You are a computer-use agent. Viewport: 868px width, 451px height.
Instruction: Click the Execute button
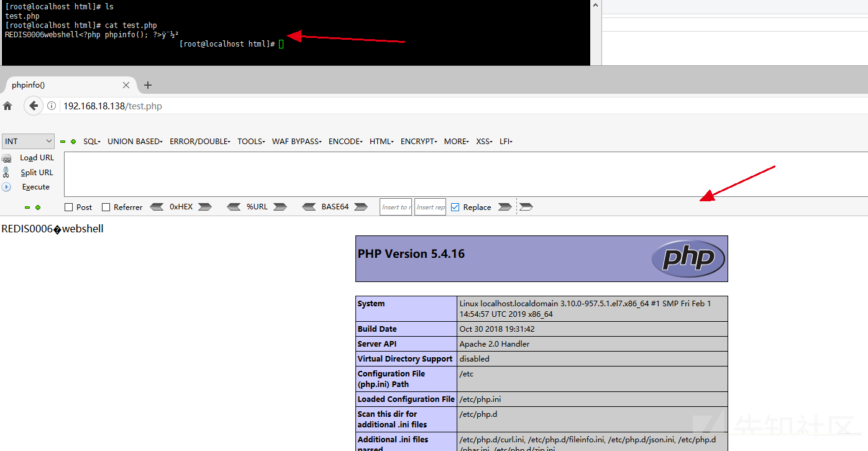pos(35,187)
